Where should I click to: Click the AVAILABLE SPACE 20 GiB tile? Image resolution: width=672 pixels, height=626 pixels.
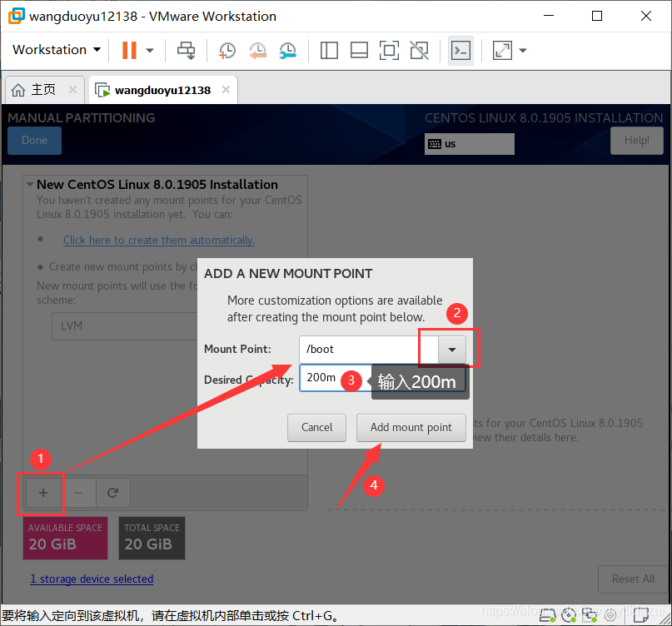[65, 538]
